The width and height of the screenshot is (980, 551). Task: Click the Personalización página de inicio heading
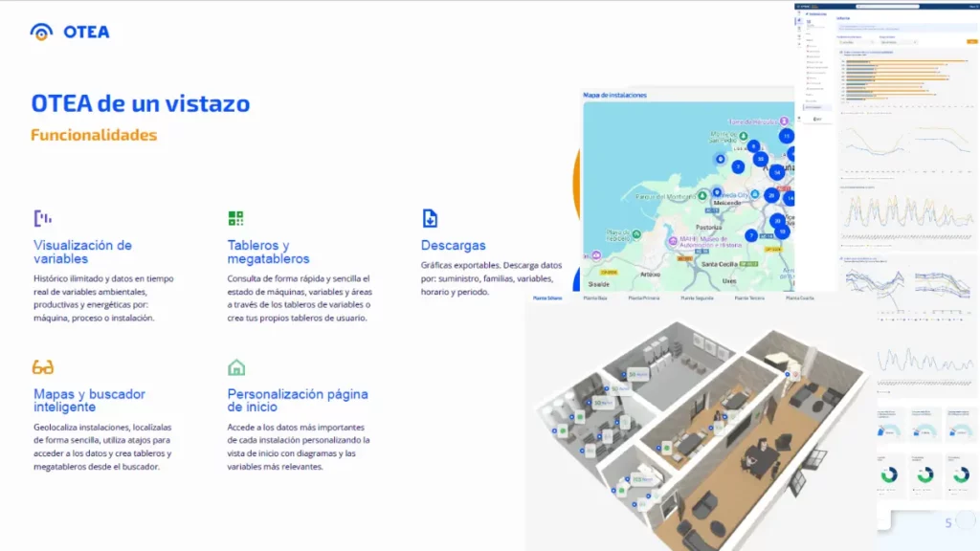click(298, 401)
